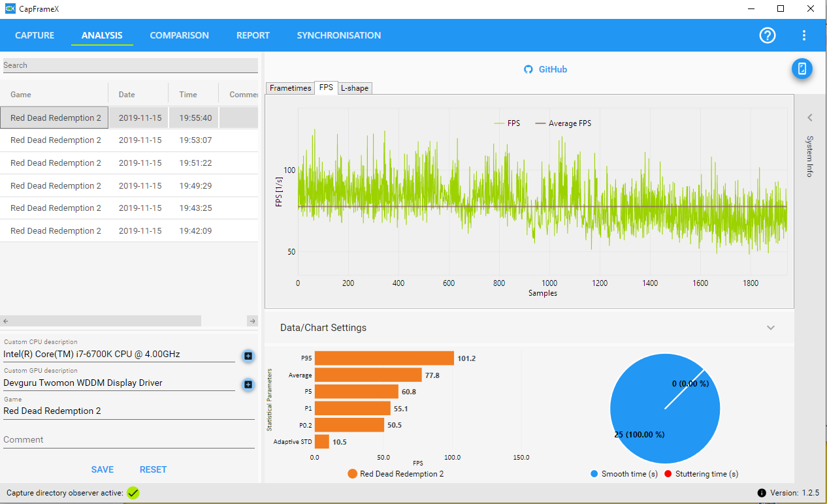Select the record captured at 19:55:40
Image resolution: width=827 pixels, height=504 pixels.
[x=129, y=118]
